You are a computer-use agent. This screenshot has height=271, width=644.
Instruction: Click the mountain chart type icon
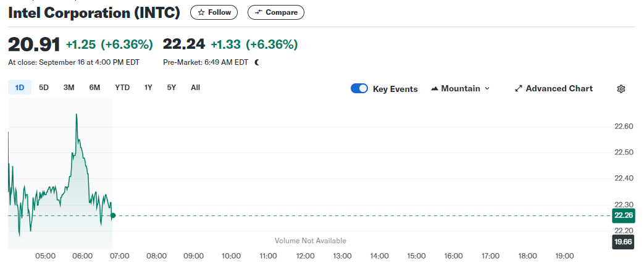pyautogui.click(x=435, y=89)
